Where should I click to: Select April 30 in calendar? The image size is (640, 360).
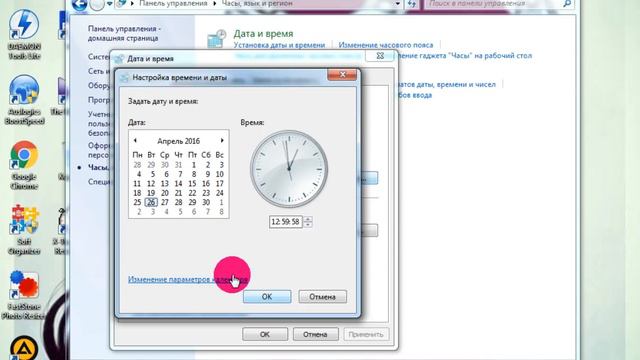point(206,202)
